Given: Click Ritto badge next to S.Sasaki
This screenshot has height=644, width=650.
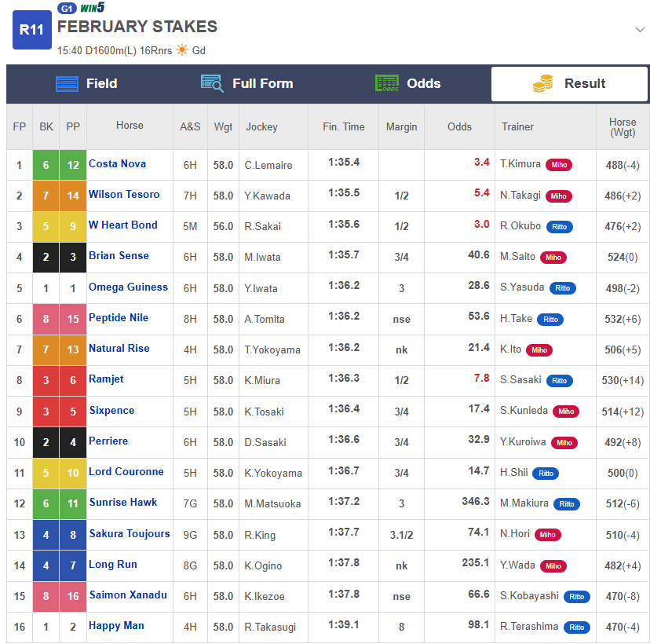Looking at the screenshot, I should [560, 381].
